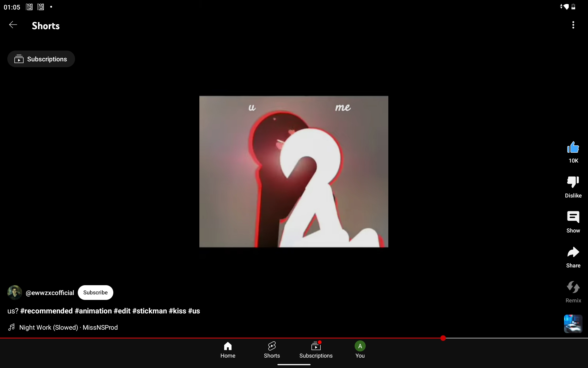Tap the #animation hashtag
The height and width of the screenshot is (368, 588).
[x=93, y=311]
